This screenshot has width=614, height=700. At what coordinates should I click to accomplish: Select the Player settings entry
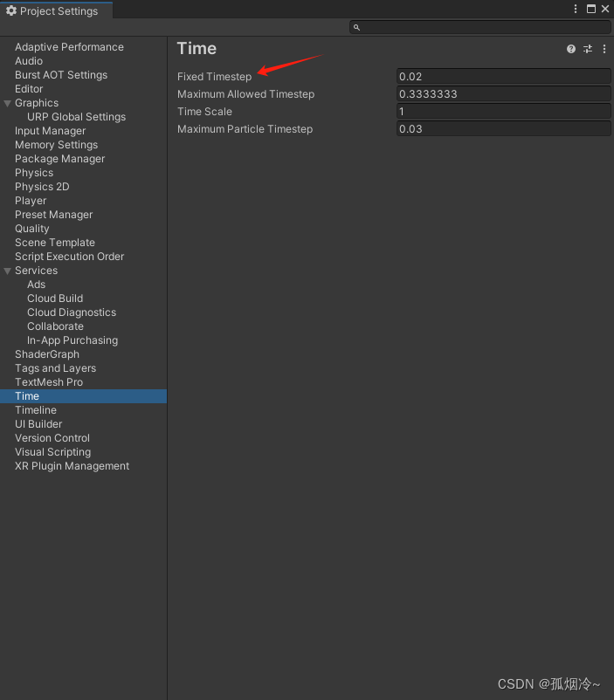coord(30,200)
